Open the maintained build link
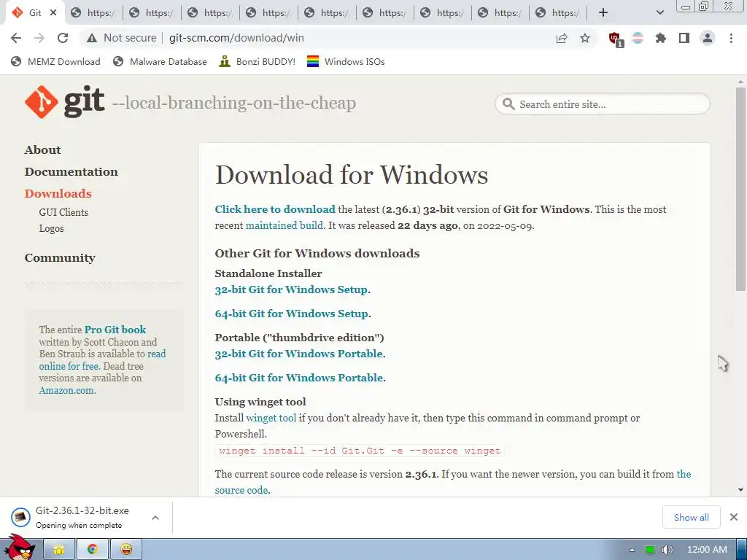747x560 pixels. [x=284, y=226]
